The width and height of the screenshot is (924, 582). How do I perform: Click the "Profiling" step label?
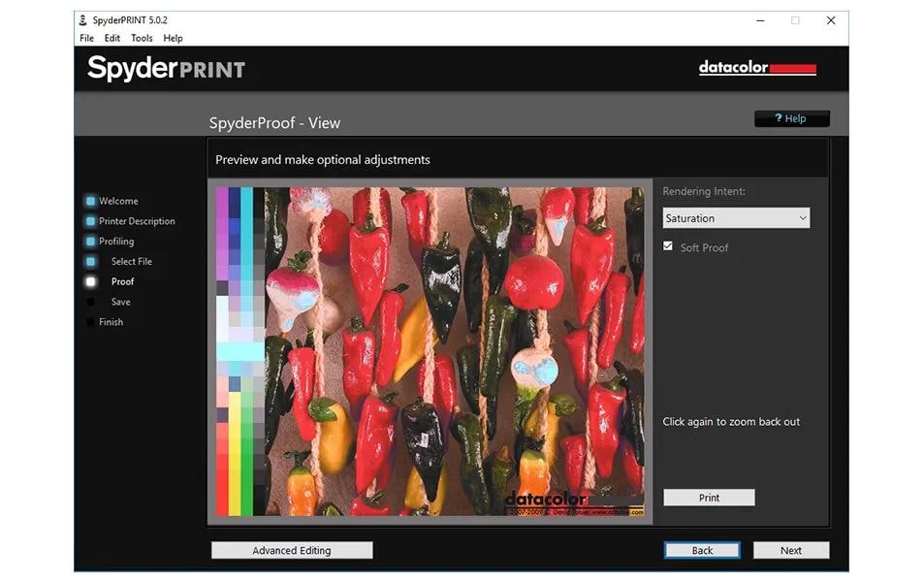pyautogui.click(x=116, y=242)
